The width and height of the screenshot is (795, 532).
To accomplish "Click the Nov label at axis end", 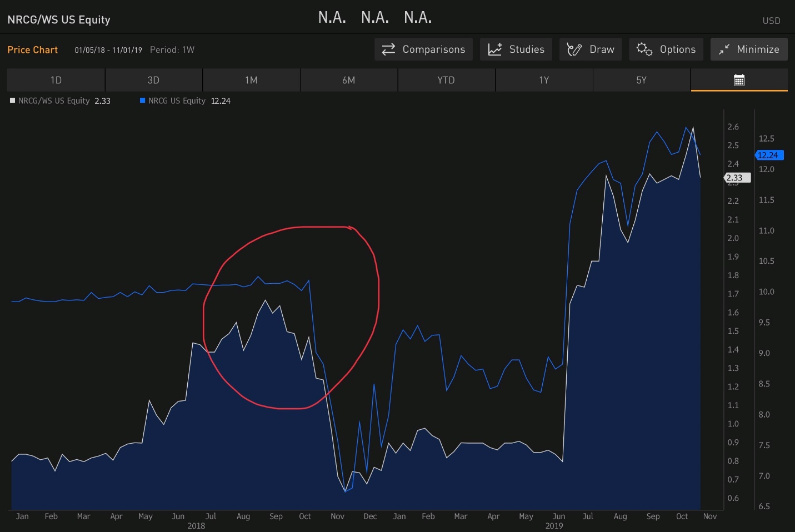I will [710, 516].
